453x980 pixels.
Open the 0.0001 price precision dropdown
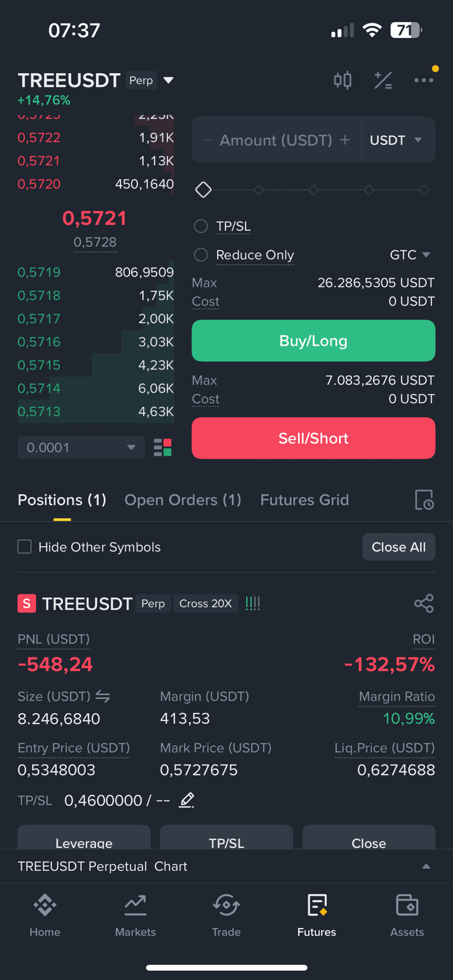point(81,447)
